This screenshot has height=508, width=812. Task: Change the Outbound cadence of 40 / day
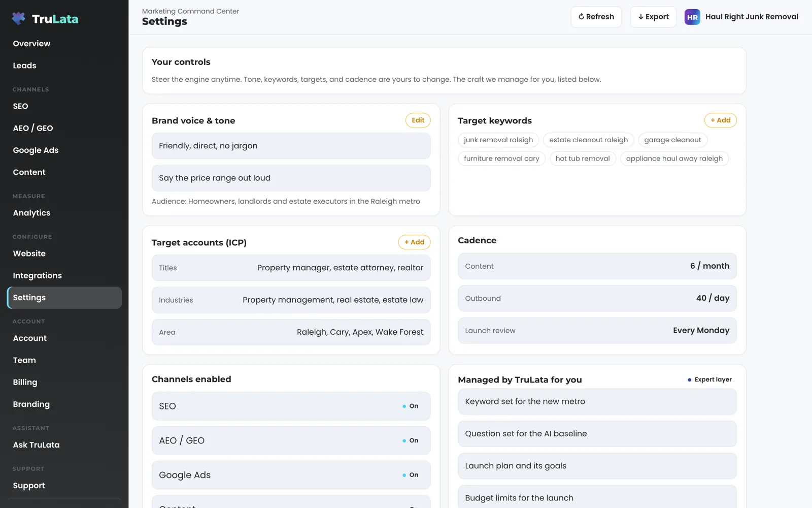pyautogui.click(x=597, y=298)
